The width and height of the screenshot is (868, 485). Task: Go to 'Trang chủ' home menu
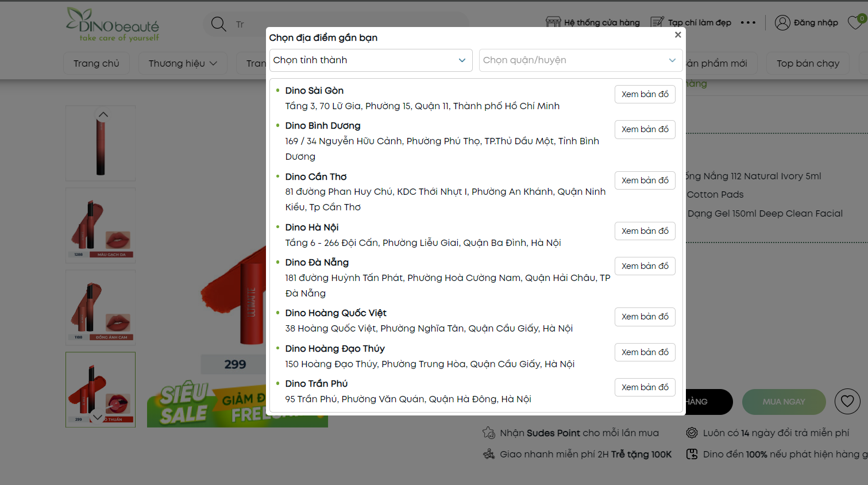point(97,63)
